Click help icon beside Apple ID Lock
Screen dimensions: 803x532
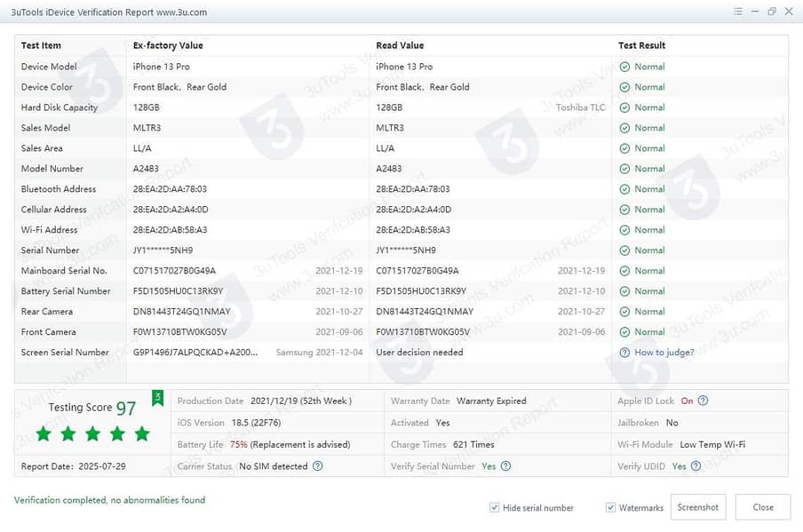click(704, 401)
